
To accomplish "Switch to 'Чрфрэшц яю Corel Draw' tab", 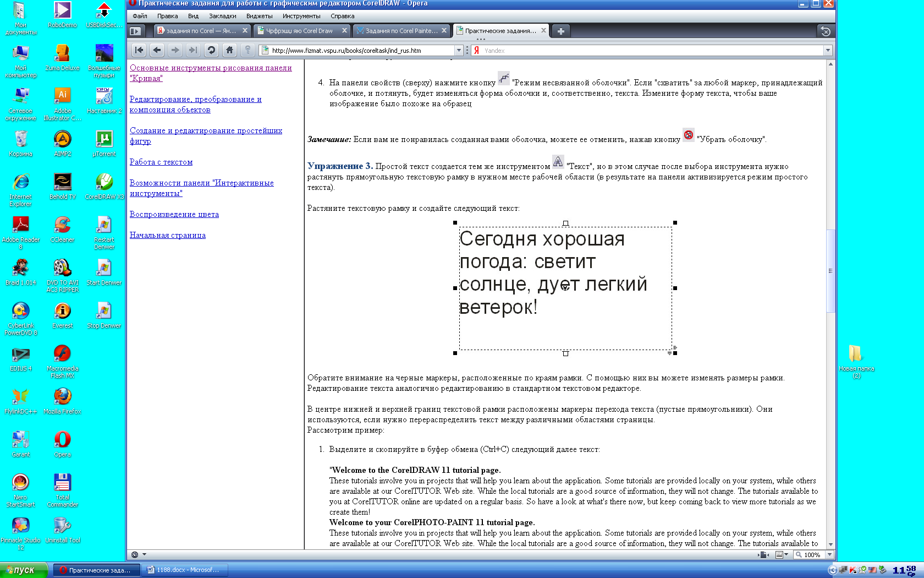I will pyautogui.click(x=301, y=31).
